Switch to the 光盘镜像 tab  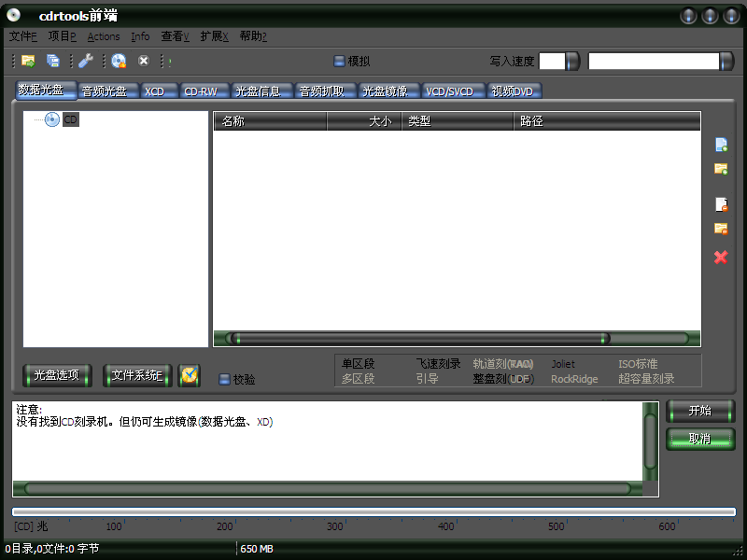[389, 91]
